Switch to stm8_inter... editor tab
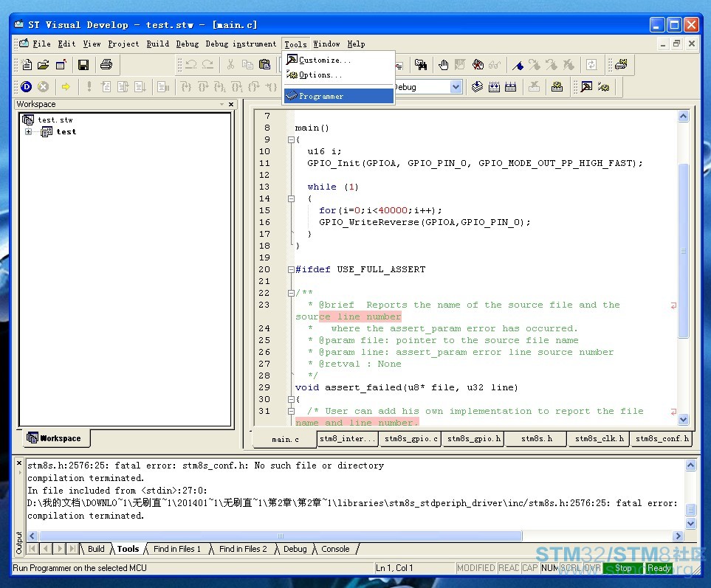This screenshot has height=588, width=711. click(x=347, y=438)
